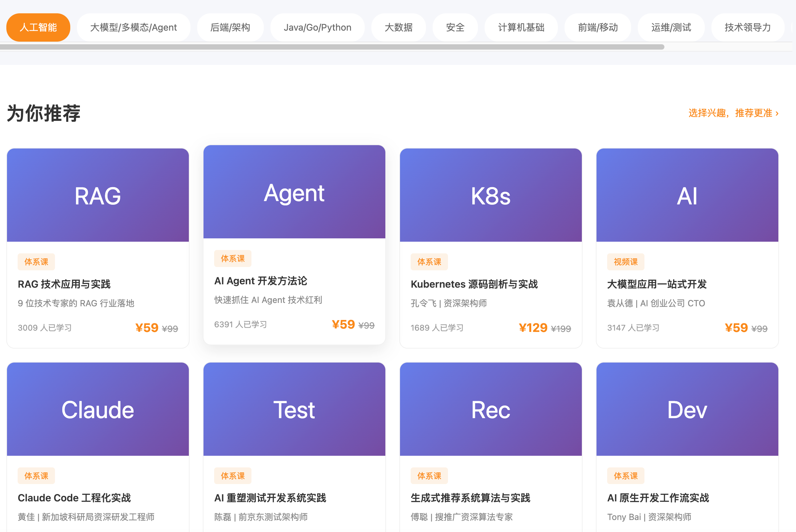Switch to 计算机基础 tab

pyautogui.click(x=521, y=27)
